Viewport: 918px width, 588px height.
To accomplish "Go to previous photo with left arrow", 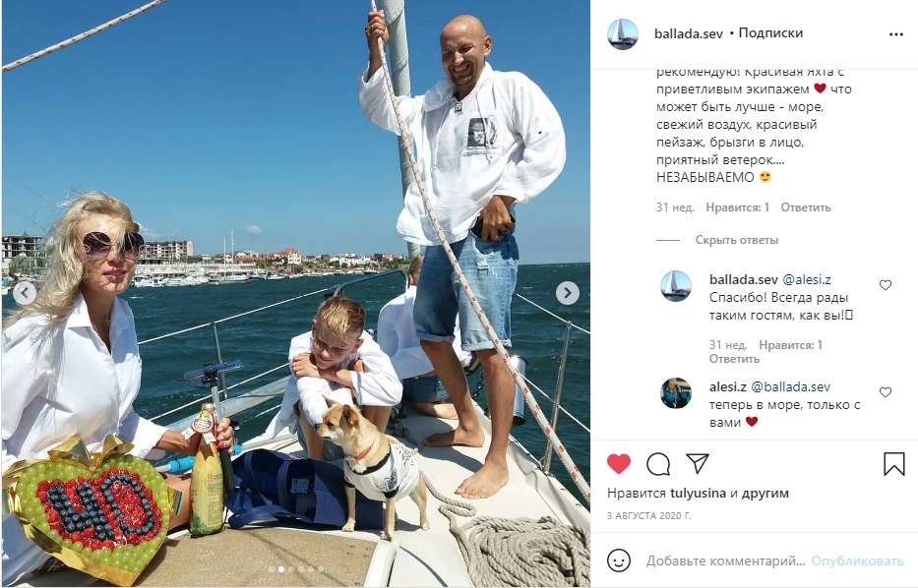I will (25, 293).
